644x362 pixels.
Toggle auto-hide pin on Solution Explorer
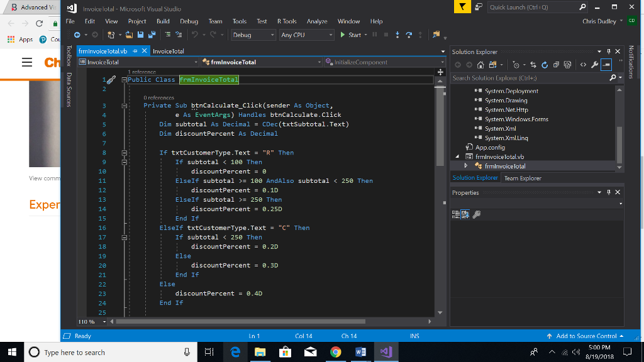coord(608,51)
